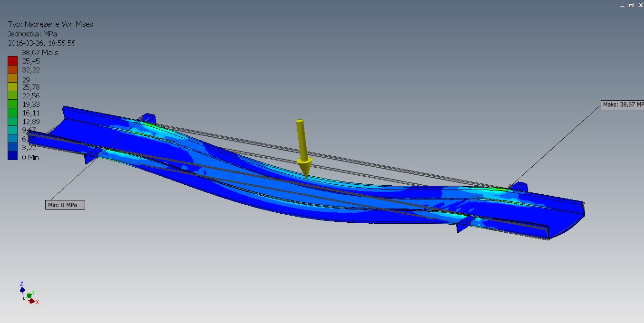Click the '35,45' legend value text

tap(31, 61)
